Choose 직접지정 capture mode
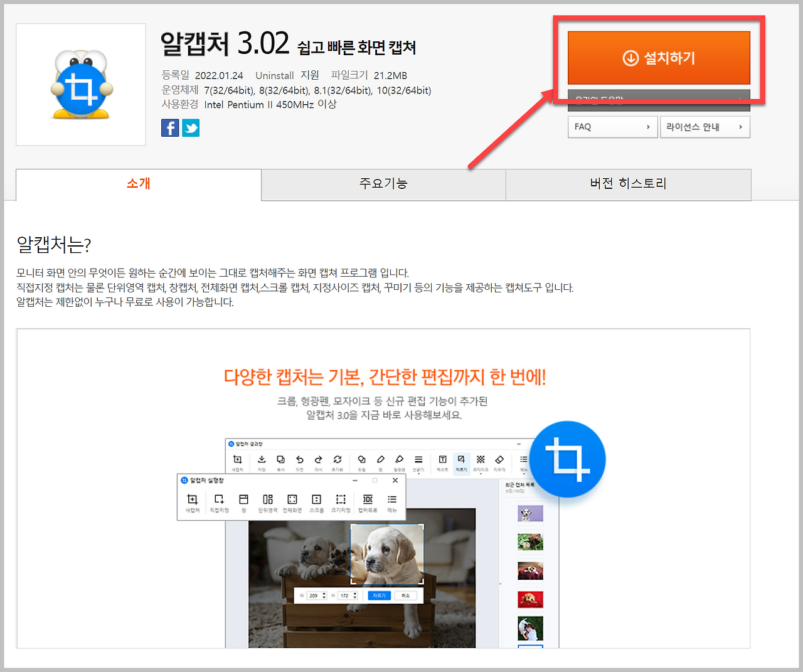The width and height of the screenshot is (803, 672). 219,503
